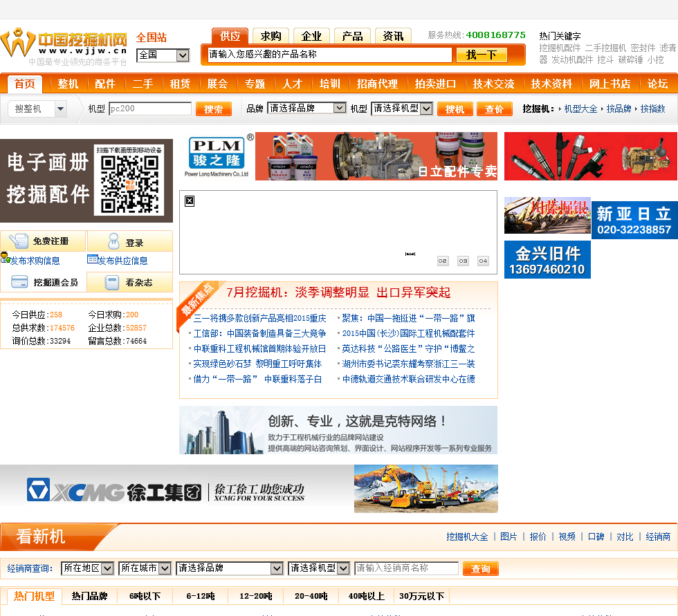Open 看杂志 magazine icon
Viewport: 678px width, 616px height.
pyautogui.click(x=111, y=283)
